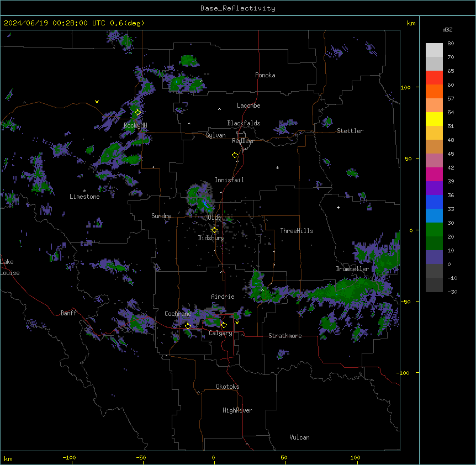Click the 80 value on the dBZ scale
476x465 pixels.
click(451, 44)
